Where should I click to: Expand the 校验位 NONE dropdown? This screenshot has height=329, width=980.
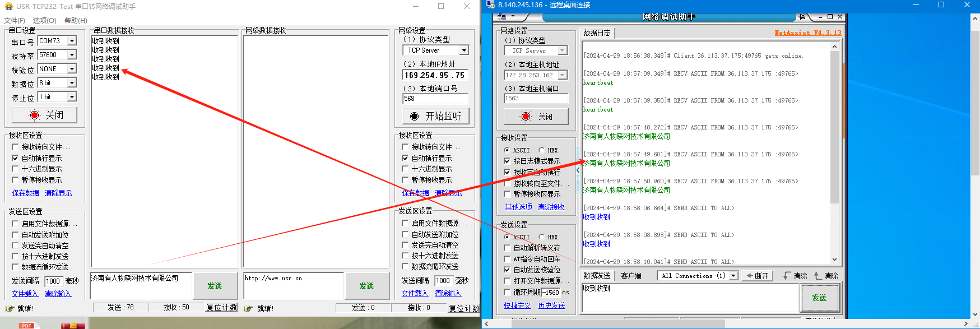72,69
